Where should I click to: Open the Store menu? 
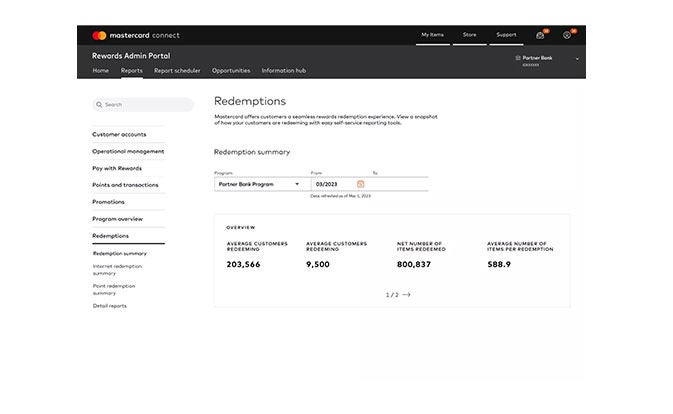pyautogui.click(x=469, y=35)
